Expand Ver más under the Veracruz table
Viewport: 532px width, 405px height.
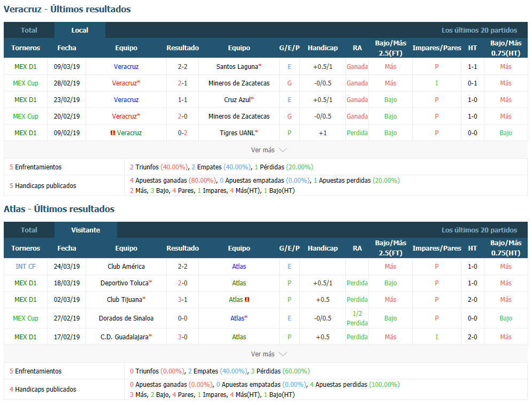point(269,150)
